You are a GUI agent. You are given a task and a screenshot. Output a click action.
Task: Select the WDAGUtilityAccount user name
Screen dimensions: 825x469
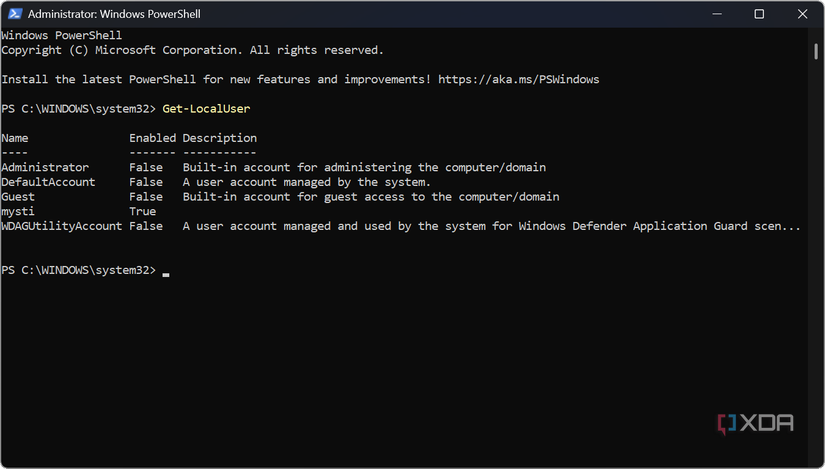[x=62, y=226]
